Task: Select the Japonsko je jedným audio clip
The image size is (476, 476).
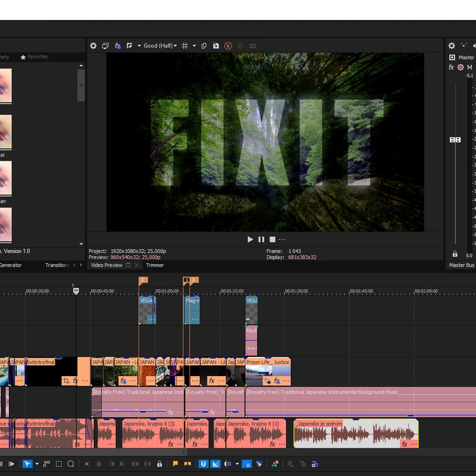Action: click(356, 434)
